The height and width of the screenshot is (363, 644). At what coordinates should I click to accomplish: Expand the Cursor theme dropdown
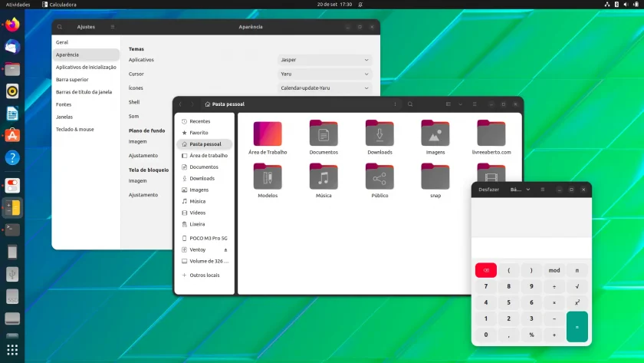pyautogui.click(x=325, y=74)
